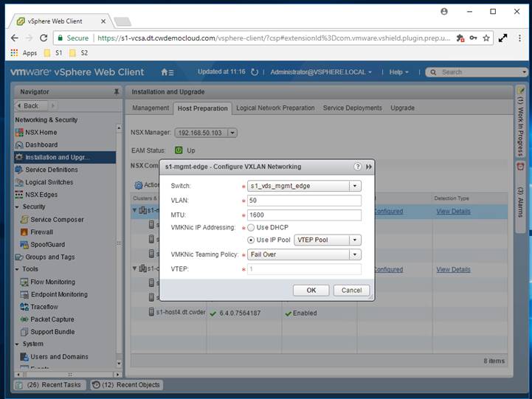
Task: Select the Installation and Upgrade gear icon
Action: tap(19, 157)
